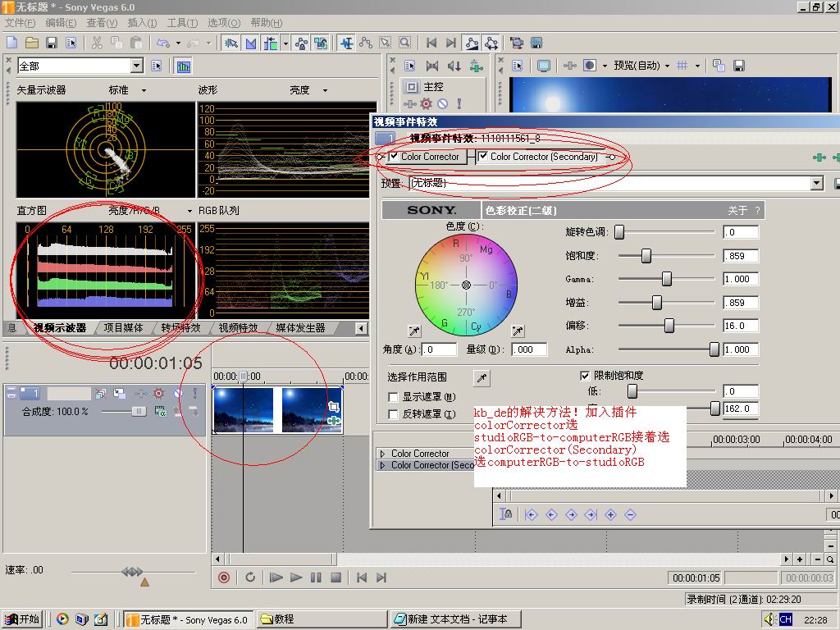This screenshot has height=630, width=840.
Task: Click the 主控 master bus label
Action: (433, 87)
